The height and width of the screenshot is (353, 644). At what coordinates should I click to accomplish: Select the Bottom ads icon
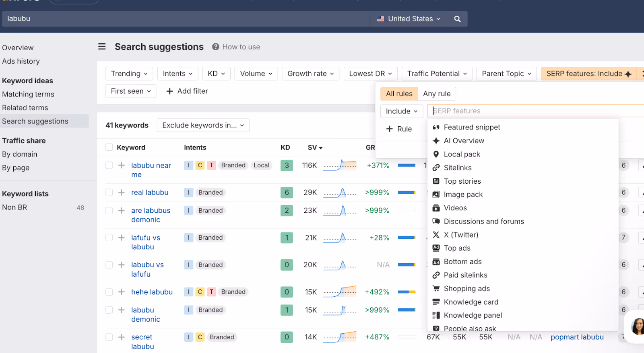pos(436,262)
